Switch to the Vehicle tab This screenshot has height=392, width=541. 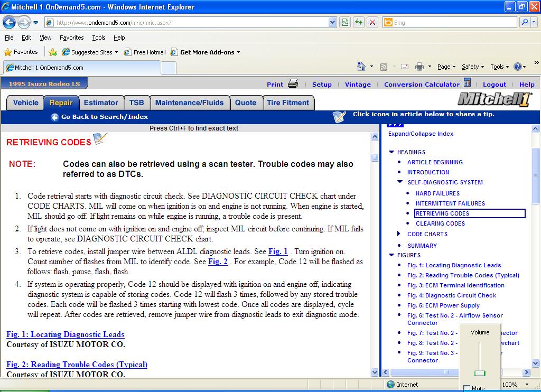(25, 102)
